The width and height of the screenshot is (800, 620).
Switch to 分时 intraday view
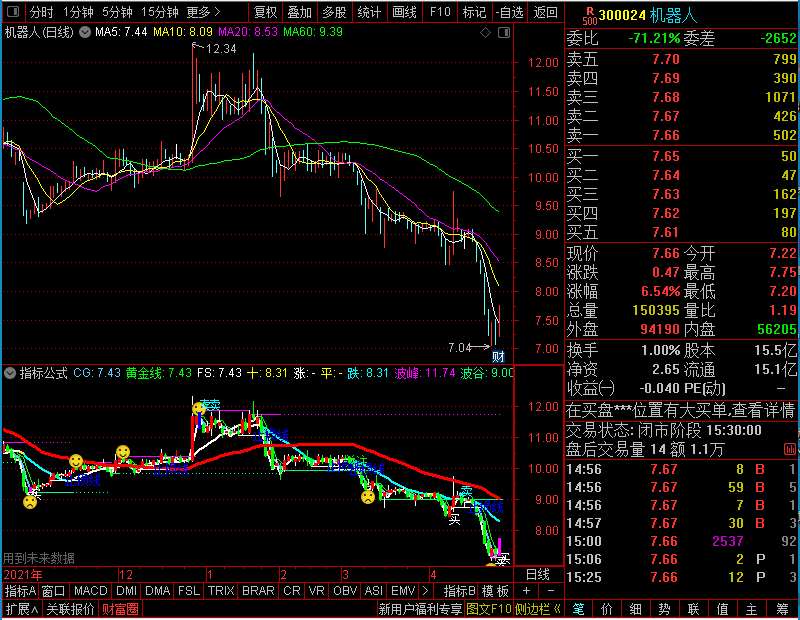41,12
